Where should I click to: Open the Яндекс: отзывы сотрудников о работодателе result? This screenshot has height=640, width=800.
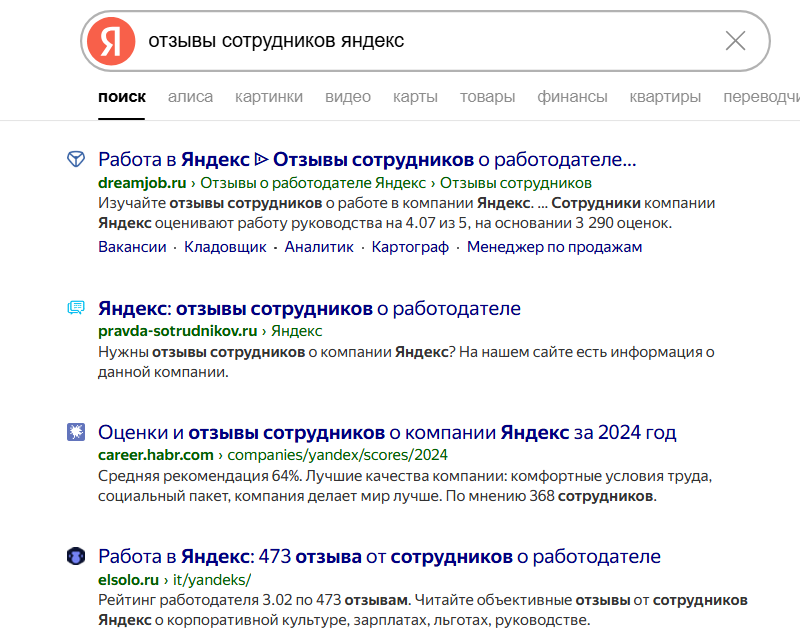click(309, 308)
